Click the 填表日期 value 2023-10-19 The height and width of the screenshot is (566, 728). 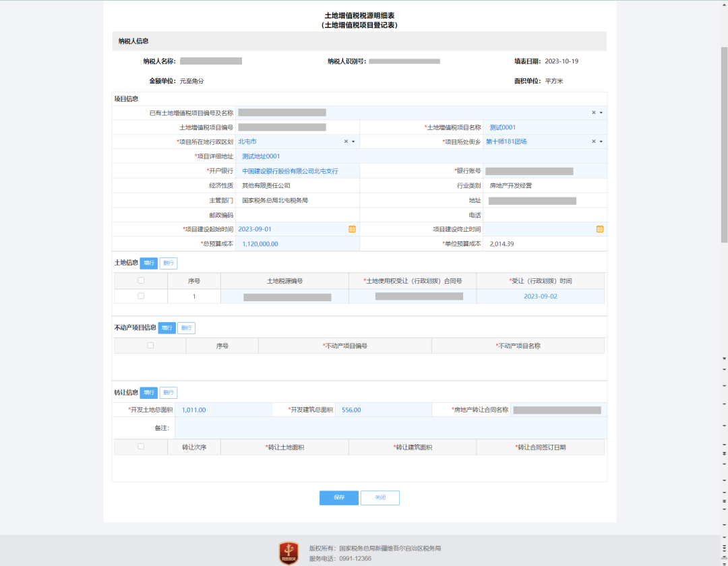tap(562, 61)
